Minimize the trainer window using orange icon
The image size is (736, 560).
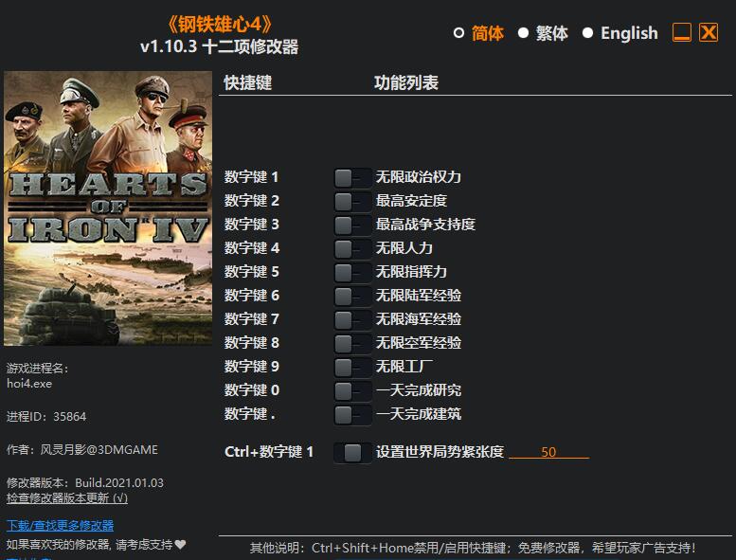pos(682,33)
